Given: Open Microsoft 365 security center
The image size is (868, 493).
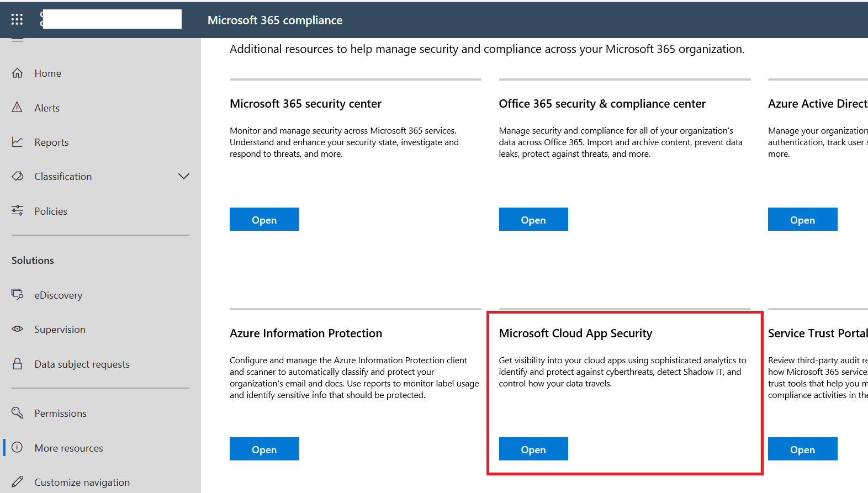Looking at the screenshot, I should tap(264, 220).
